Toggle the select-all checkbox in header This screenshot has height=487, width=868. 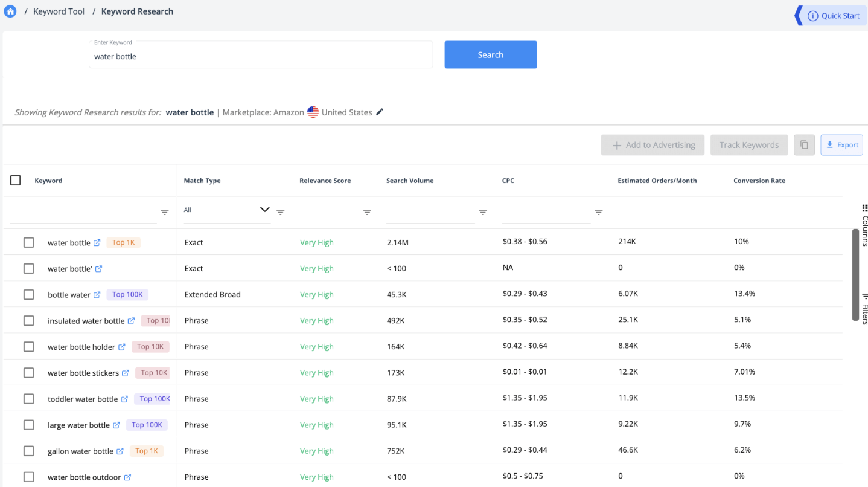[x=16, y=181]
